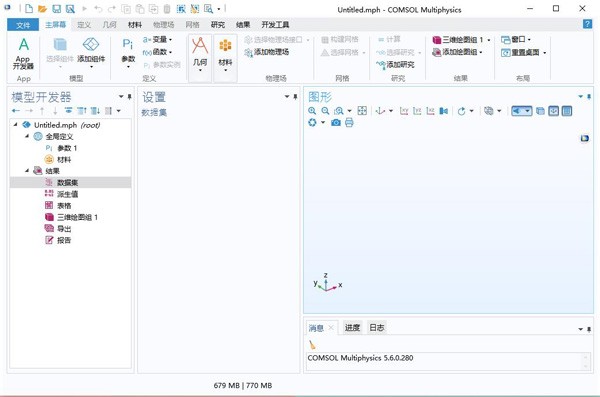The image size is (600, 397).
Task: Toggle the grid display button in 图形 toolbar
Action: coord(553,111)
